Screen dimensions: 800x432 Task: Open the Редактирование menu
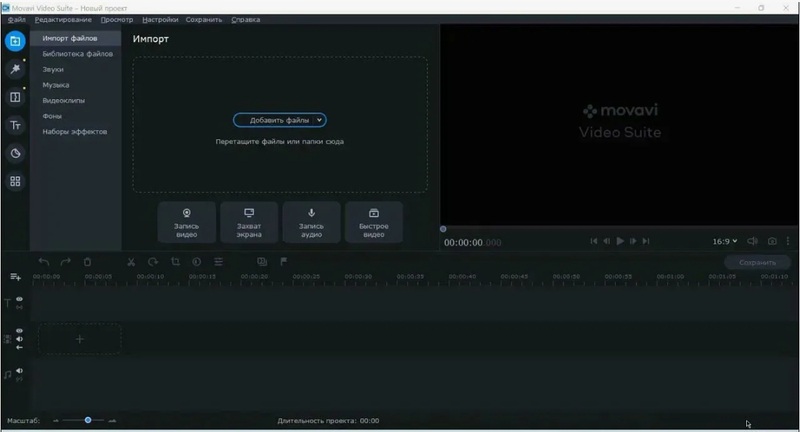click(63, 20)
